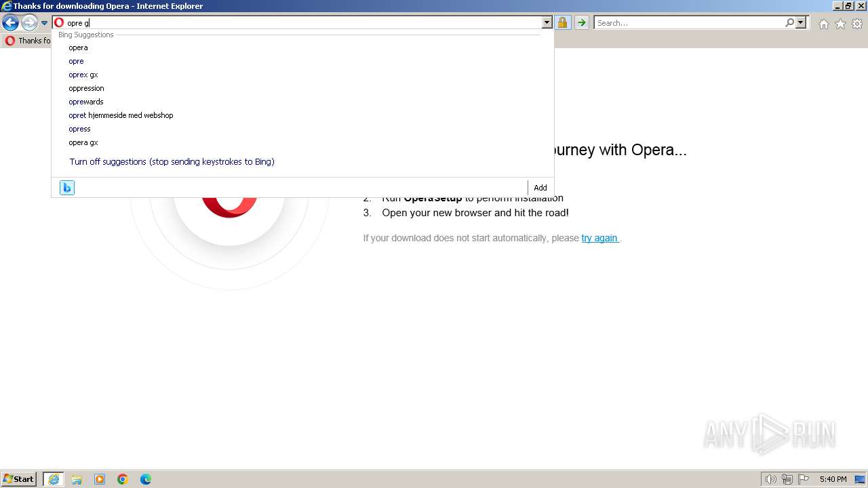Click the 'try again' download link

coord(599,238)
